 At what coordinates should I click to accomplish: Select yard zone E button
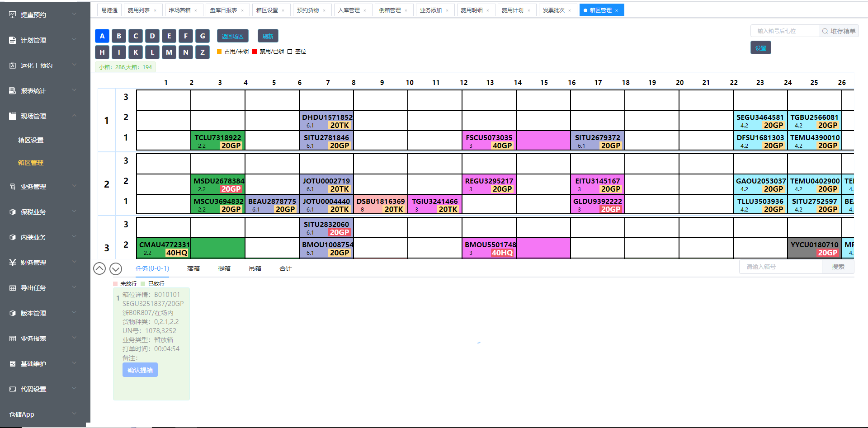coord(169,36)
